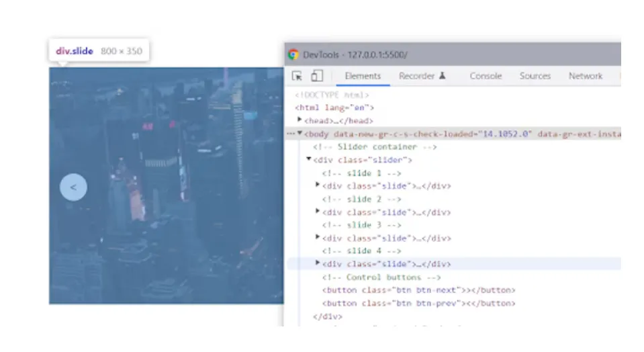
Task: Activate the inspect element picker icon
Action: click(297, 76)
